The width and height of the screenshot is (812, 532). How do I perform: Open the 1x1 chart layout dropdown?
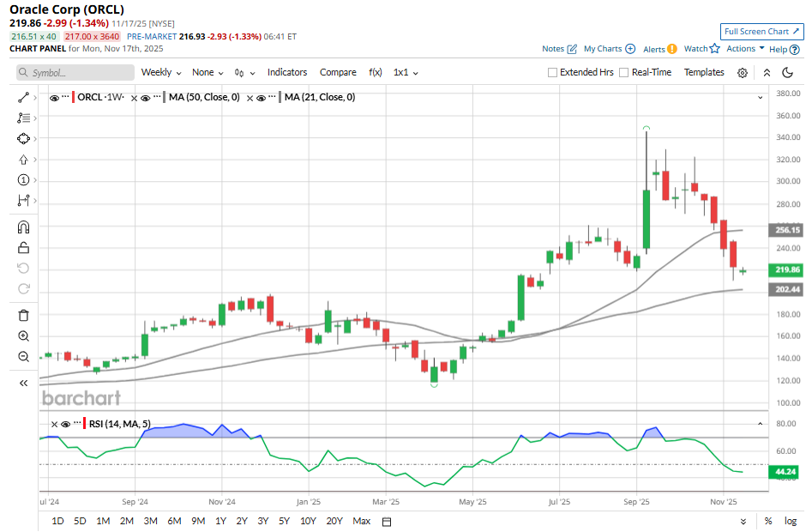pyautogui.click(x=406, y=73)
